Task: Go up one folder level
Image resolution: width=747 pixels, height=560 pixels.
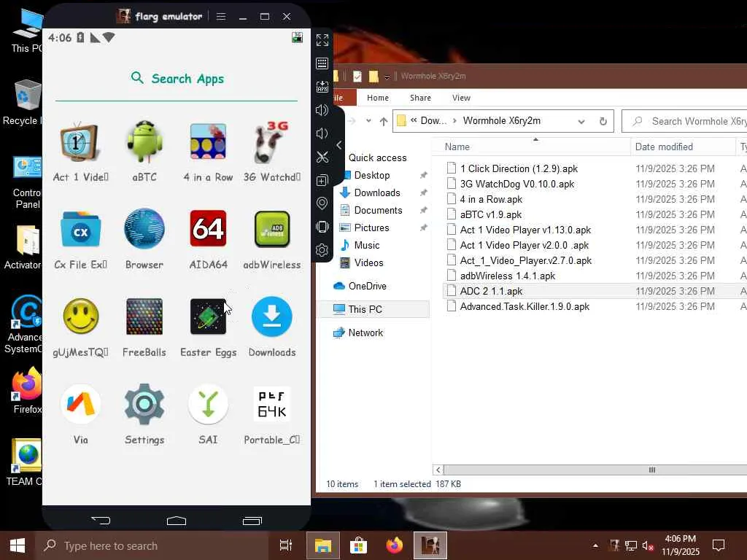Action: tap(384, 122)
